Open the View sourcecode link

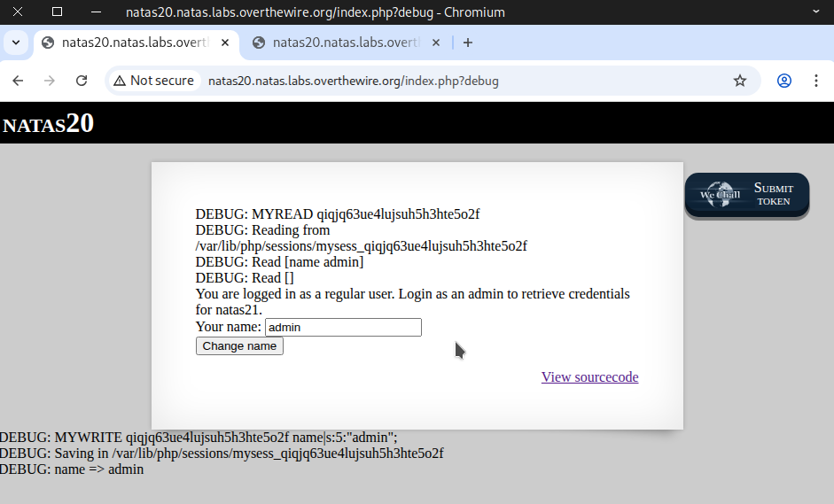pos(589,377)
